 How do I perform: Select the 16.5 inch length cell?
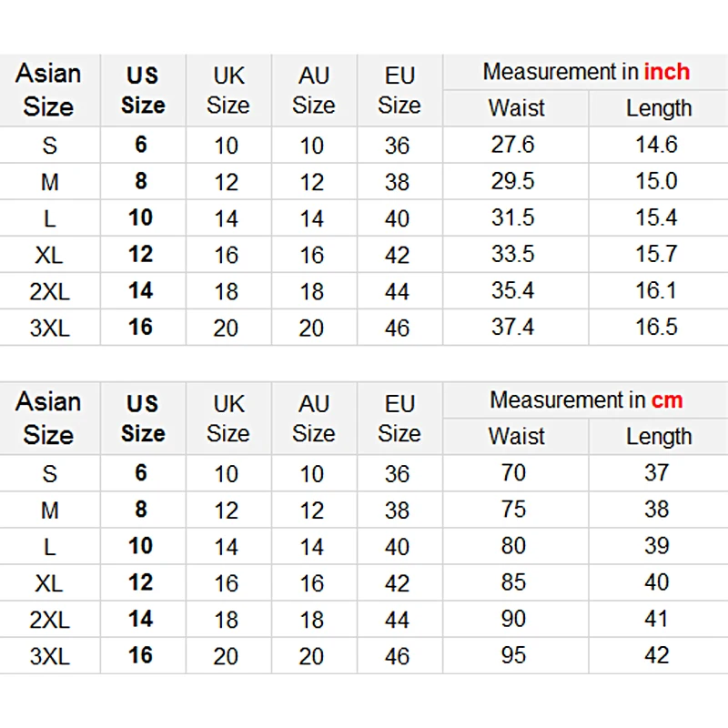point(656,327)
